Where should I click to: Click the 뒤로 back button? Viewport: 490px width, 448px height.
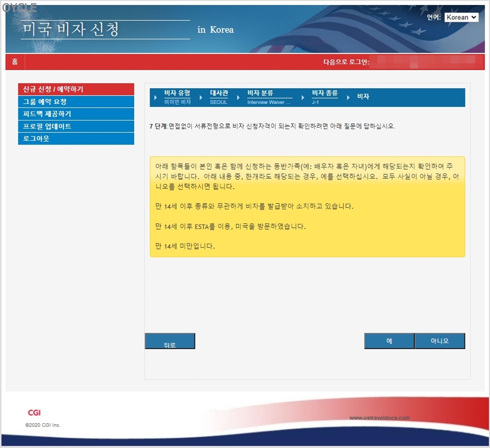point(170,341)
